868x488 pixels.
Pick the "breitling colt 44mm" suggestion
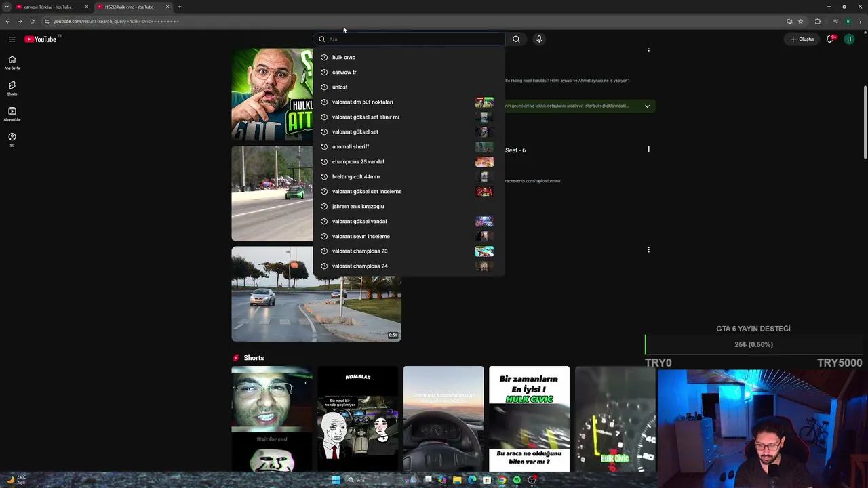point(409,177)
